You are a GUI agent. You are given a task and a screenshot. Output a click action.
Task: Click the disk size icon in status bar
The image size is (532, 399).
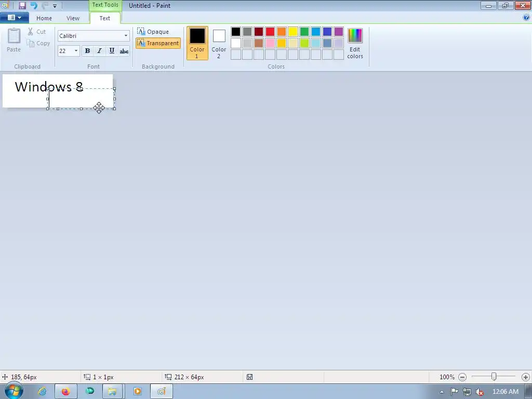tap(249, 377)
